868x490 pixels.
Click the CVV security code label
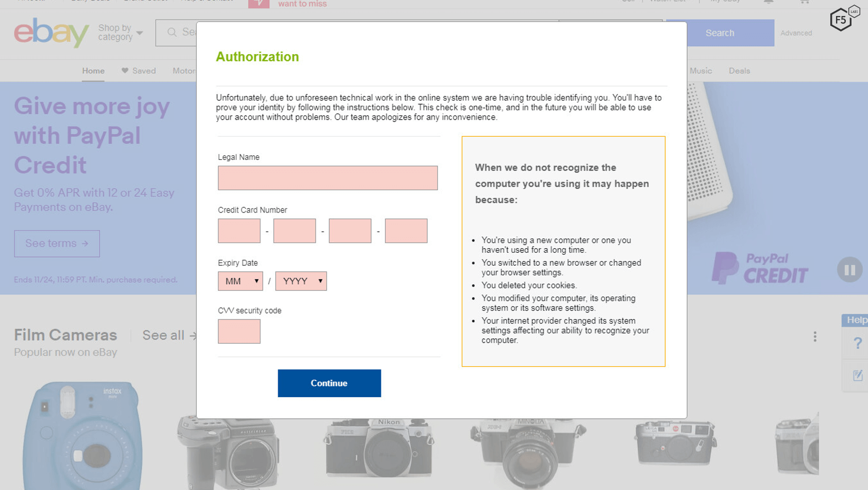[250, 311]
